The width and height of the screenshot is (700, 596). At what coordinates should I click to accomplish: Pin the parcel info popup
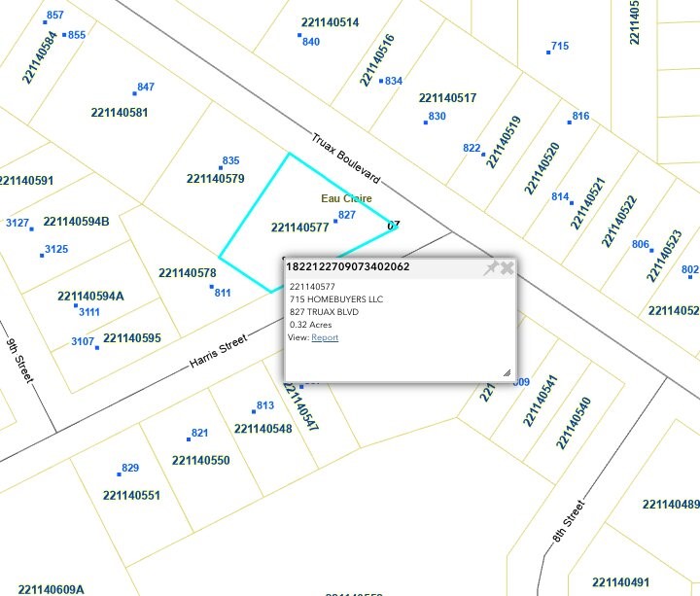click(x=491, y=267)
